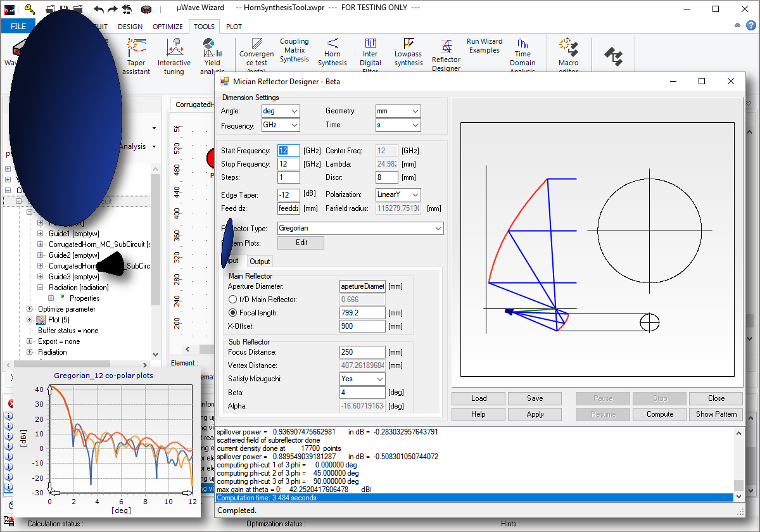Image resolution: width=760 pixels, height=532 pixels.
Task: Click the Beta angle input field
Action: coord(362,393)
